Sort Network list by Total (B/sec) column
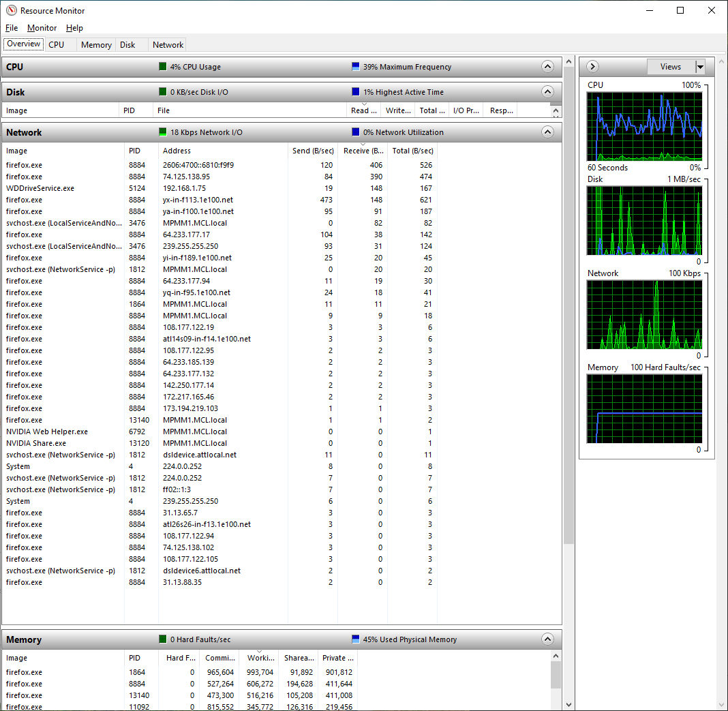The height and width of the screenshot is (711, 728). click(412, 151)
